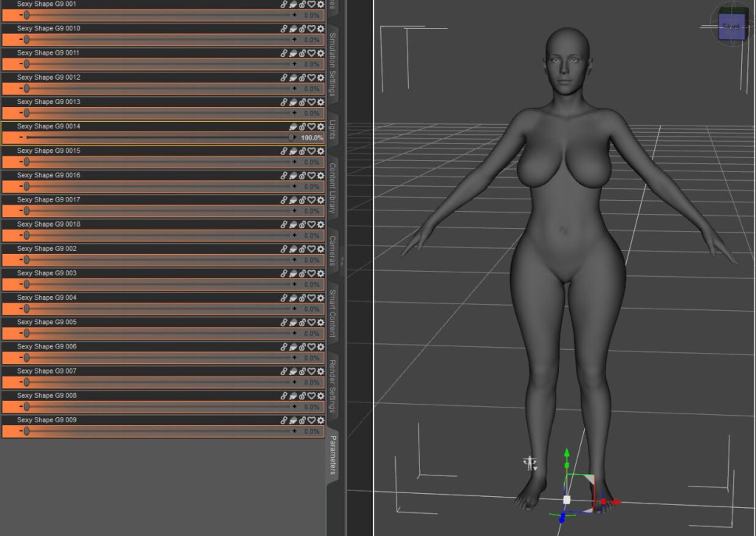Open the Render Settings side tab
The image size is (756, 536).
click(332, 385)
